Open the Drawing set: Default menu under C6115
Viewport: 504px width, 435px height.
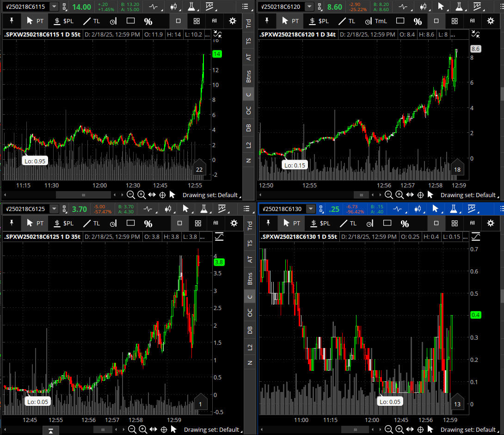[211, 195]
